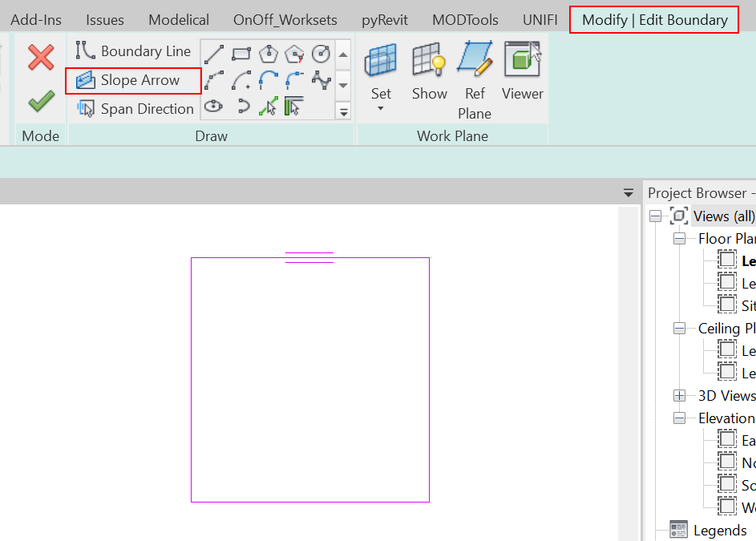This screenshot has height=541, width=756.
Task: Cancel edit mode with the red X
Action: (41, 58)
